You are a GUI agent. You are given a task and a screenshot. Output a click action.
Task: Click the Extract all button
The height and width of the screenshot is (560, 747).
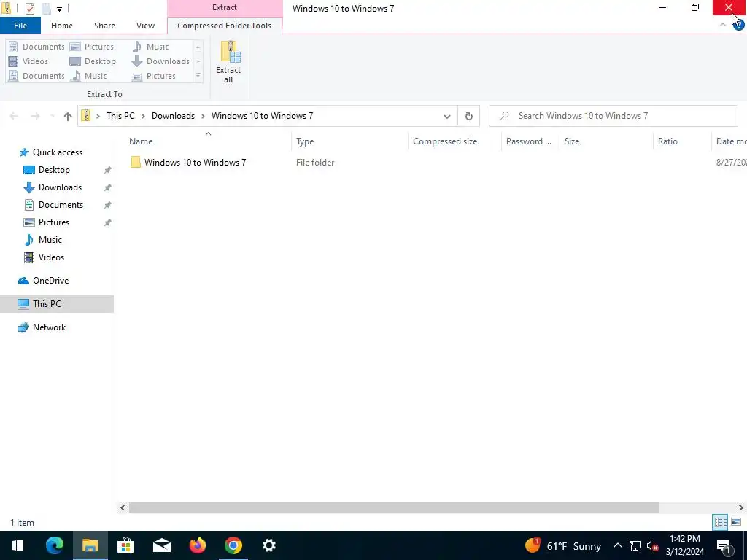(x=228, y=62)
